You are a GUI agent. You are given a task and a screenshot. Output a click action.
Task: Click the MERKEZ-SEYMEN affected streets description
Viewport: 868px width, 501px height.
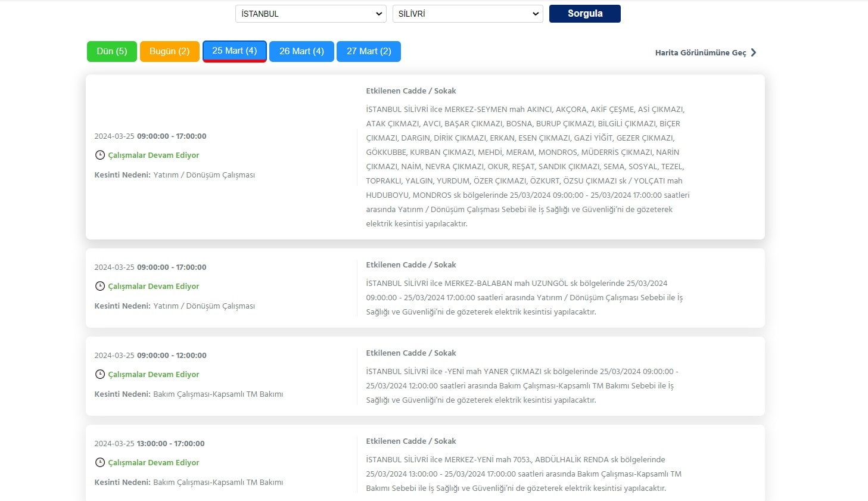coord(527,166)
